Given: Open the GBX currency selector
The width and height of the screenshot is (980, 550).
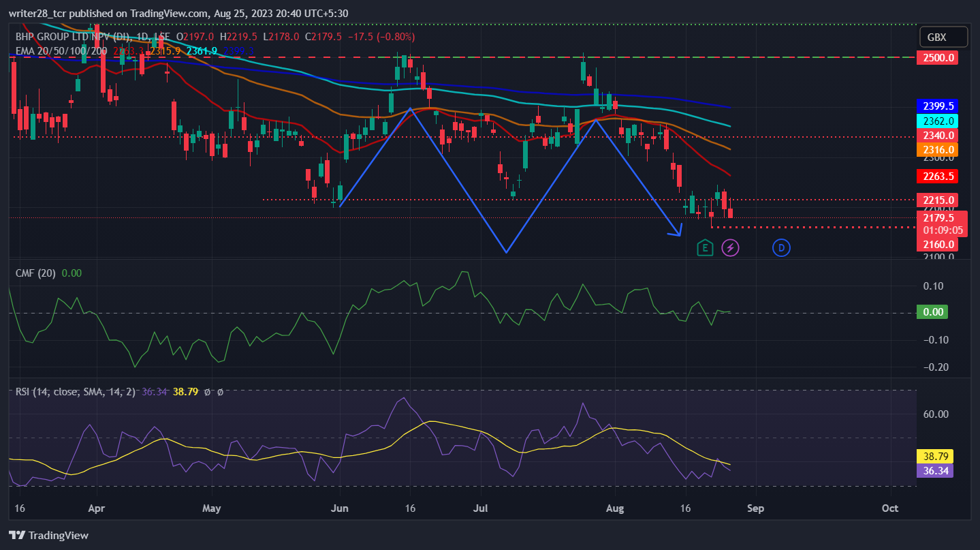Looking at the screenshot, I should coord(943,37).
